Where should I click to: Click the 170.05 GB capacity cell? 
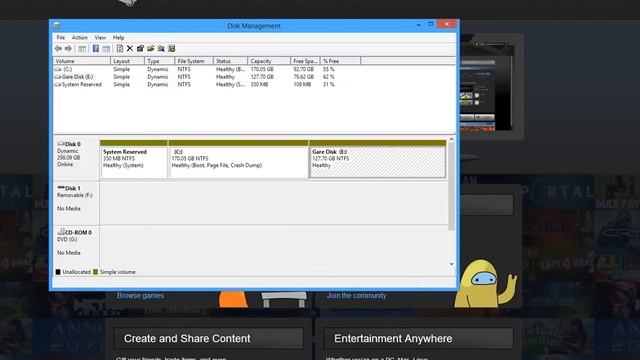(262, 69)
